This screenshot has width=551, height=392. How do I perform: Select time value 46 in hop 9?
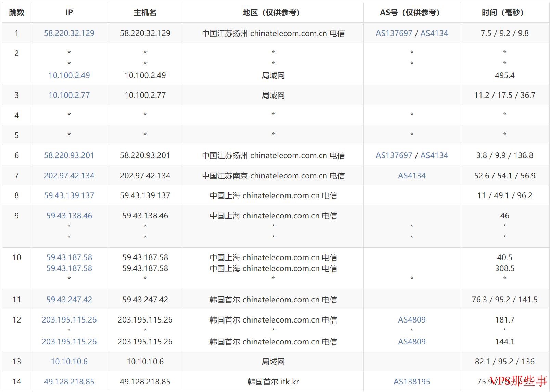point(504,216)
